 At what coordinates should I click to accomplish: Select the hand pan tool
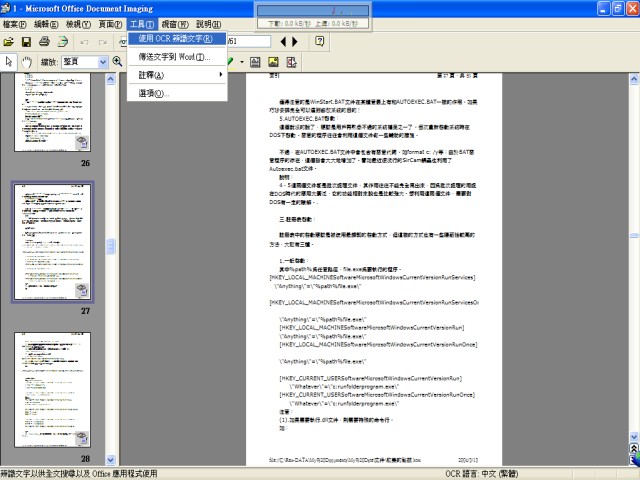[x=27, y=62]
